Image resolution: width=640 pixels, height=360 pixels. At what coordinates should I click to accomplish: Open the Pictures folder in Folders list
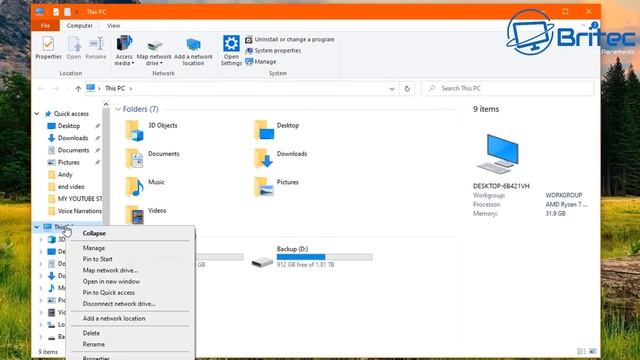tap(276, 187)
